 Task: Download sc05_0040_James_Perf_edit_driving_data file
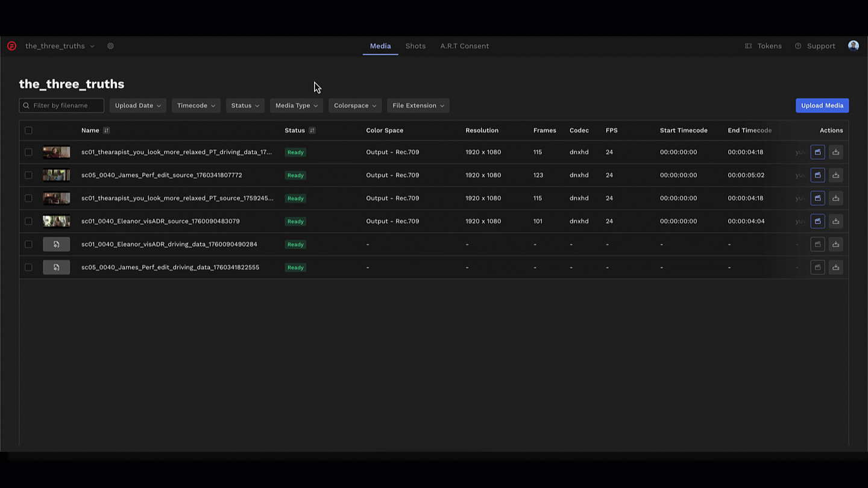pos(835,267)
